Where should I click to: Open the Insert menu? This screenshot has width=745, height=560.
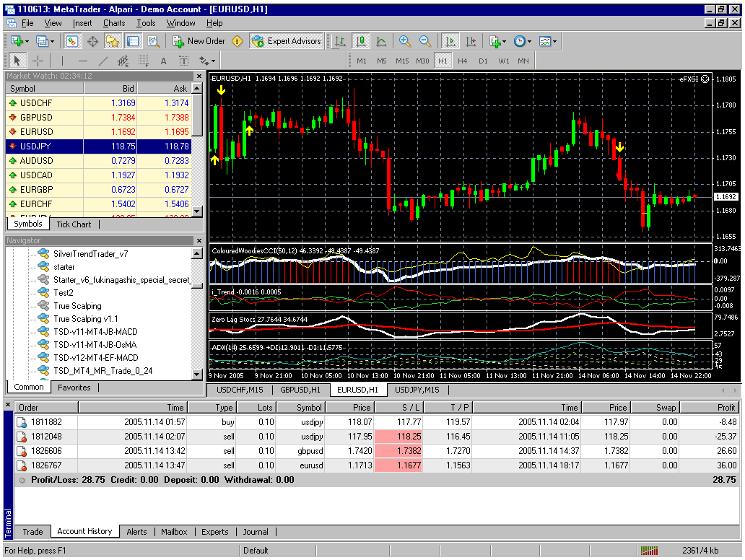pyautogui.click(x=82, y=23)
